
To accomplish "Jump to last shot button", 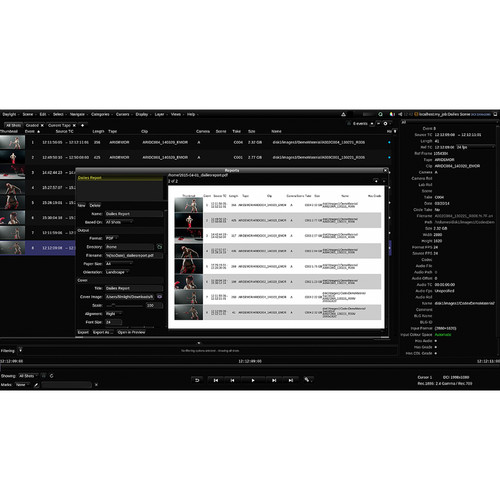I will tap(291, 380).
